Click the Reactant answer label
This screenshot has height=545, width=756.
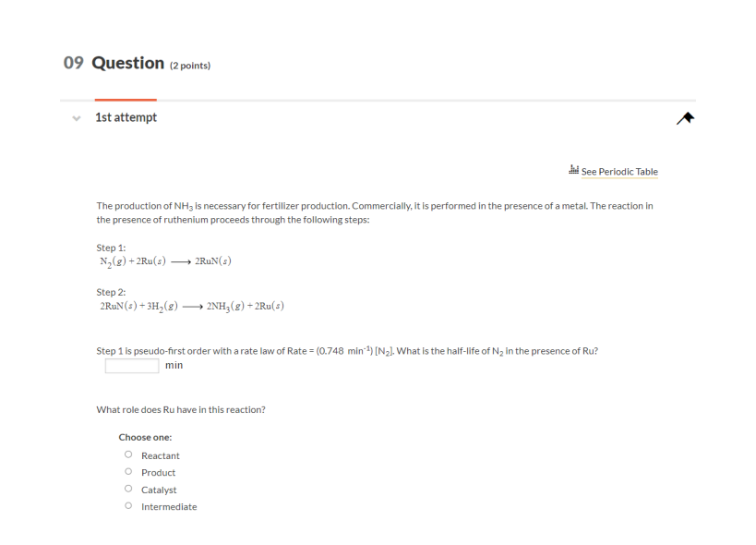(160, 455)
